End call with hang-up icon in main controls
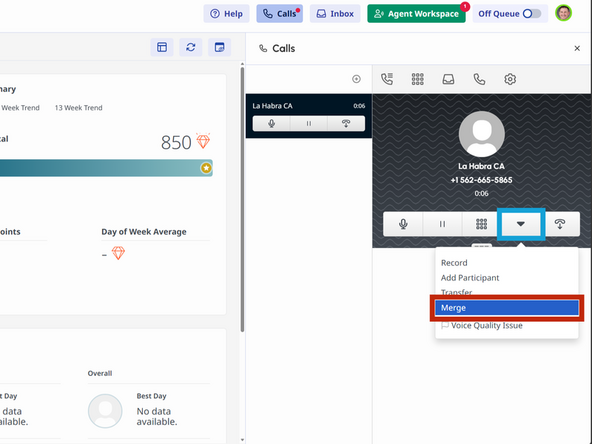This screenshot has height=444, width=592. click(560, 224)
